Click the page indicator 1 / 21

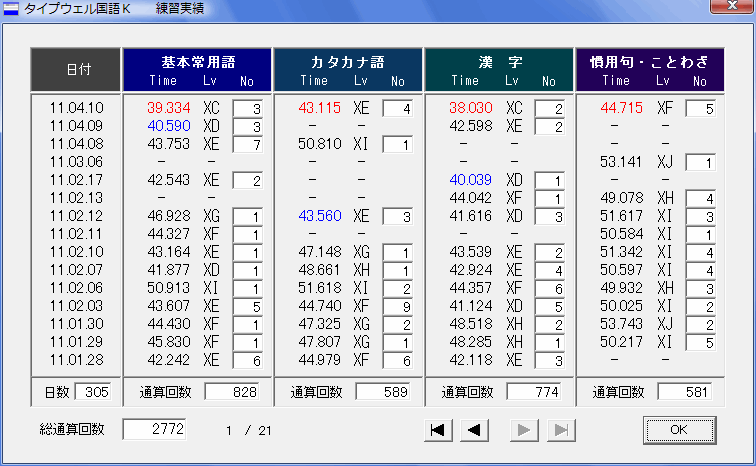click(249, 430)
